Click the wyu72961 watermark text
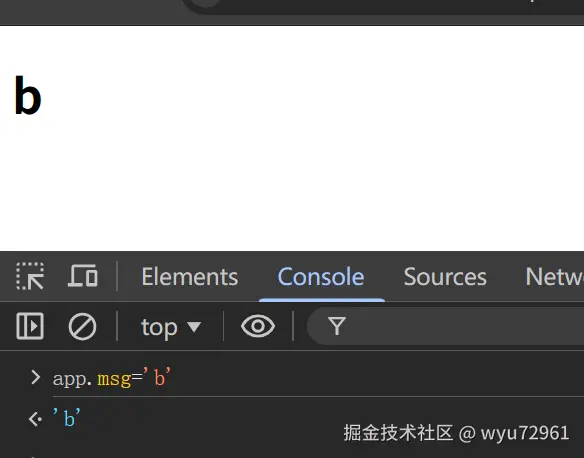This screenshot has width=584, height=458. click(525, 433)
